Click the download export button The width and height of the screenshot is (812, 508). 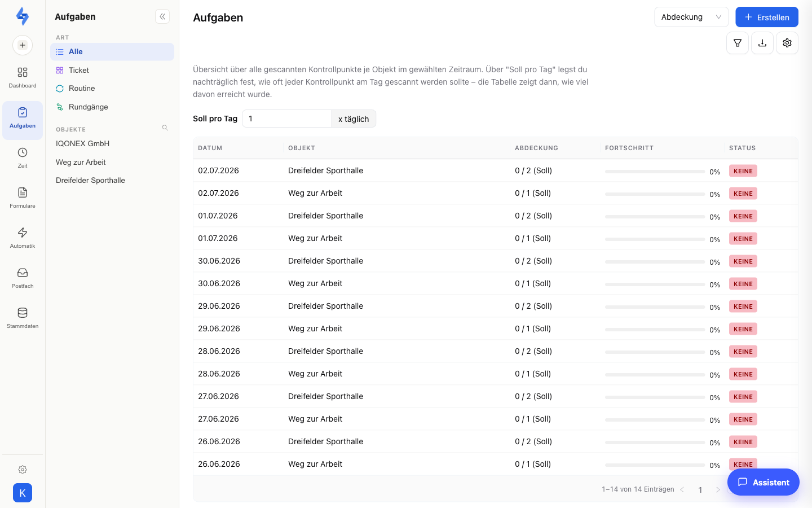pos(762,43)
